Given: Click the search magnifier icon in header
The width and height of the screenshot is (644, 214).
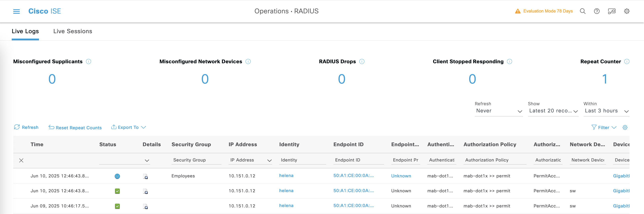Looking at the screenshot, I should [583, 11].
